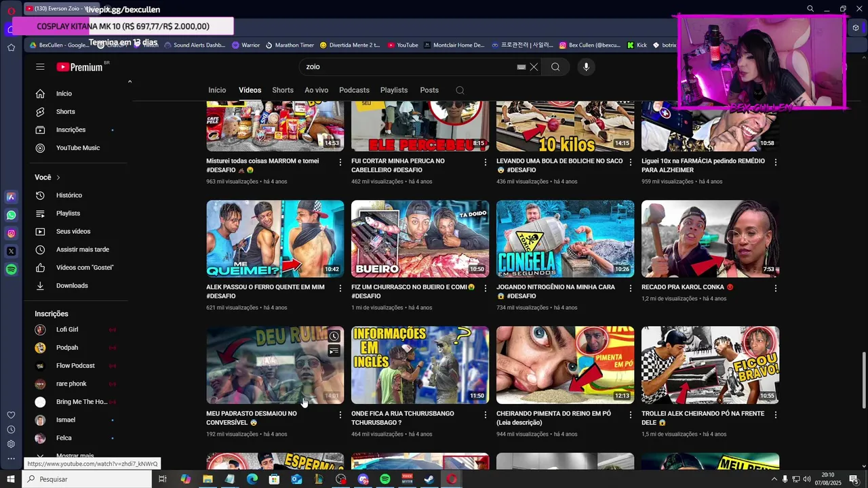868x488 pixels.
Task: Go to the Playlists channel tab
Action: coord(394,90)
